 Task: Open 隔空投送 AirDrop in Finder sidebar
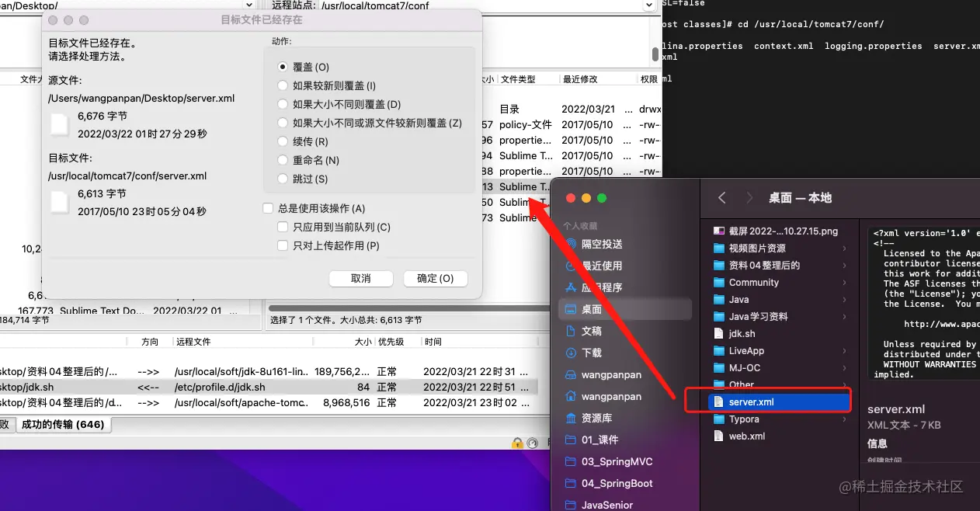click(x=594, y=244)
